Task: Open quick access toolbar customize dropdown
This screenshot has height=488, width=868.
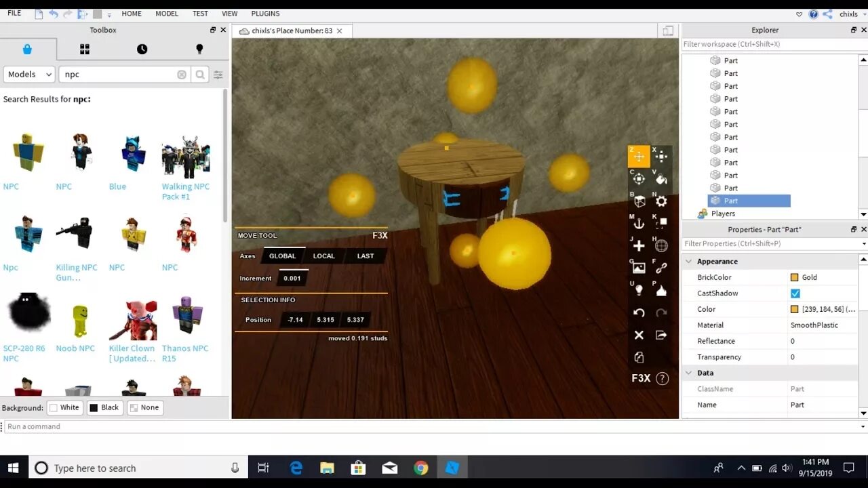Action: 109,14
